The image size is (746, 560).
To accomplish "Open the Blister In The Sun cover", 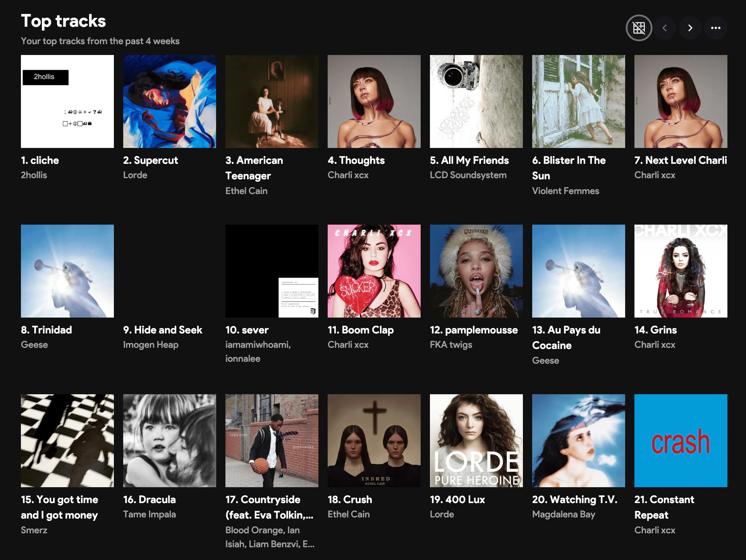I will tap(579, 101).
